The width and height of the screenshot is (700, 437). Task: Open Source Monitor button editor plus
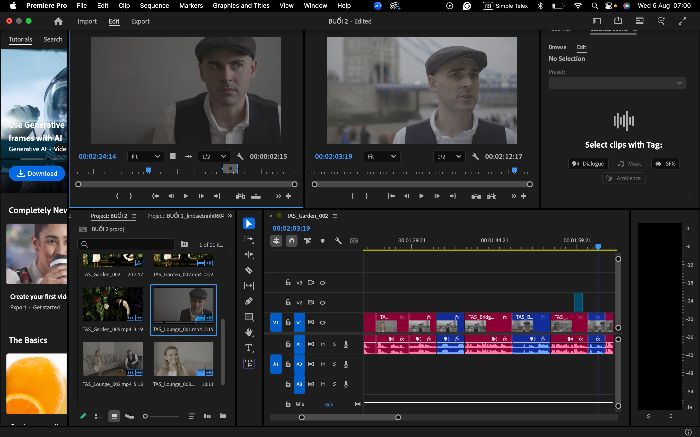(x=288, y=196)
